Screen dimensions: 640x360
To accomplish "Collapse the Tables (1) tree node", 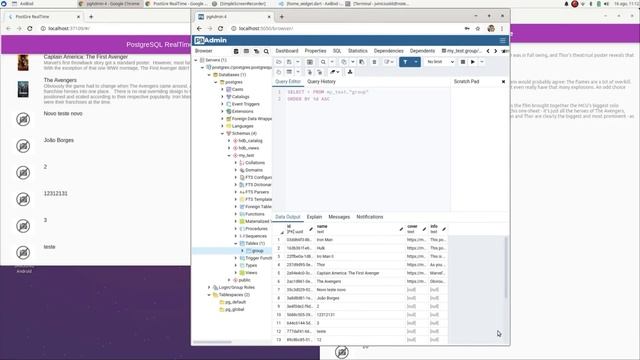I will pyautogui.click(x=236, y=244).
